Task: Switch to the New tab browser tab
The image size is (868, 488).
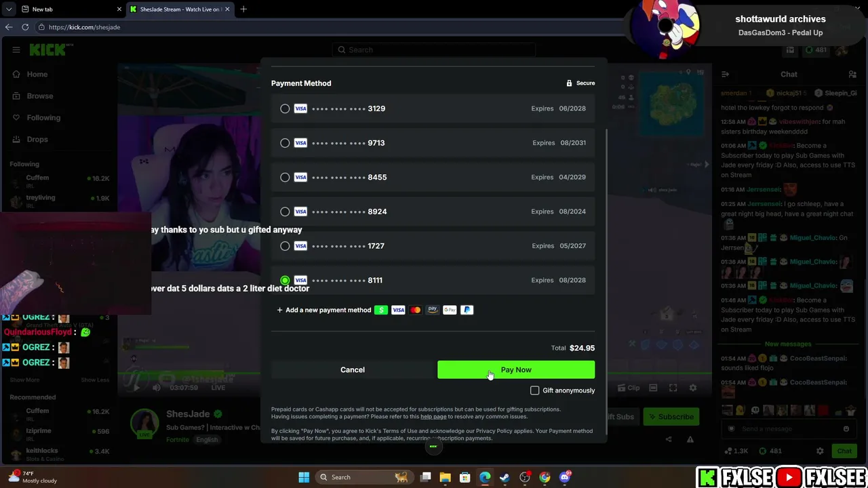Action: pyautogui.click(x=71, y=9)
